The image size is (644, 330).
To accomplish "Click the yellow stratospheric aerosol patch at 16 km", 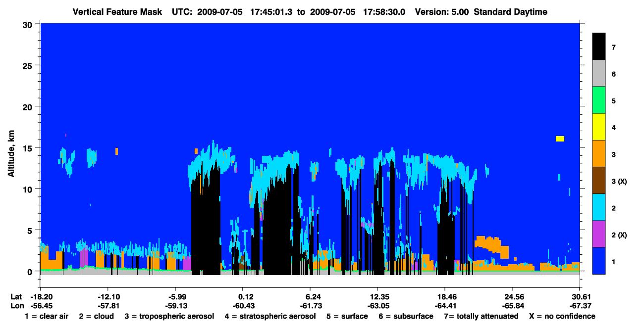I will (560, 139).
